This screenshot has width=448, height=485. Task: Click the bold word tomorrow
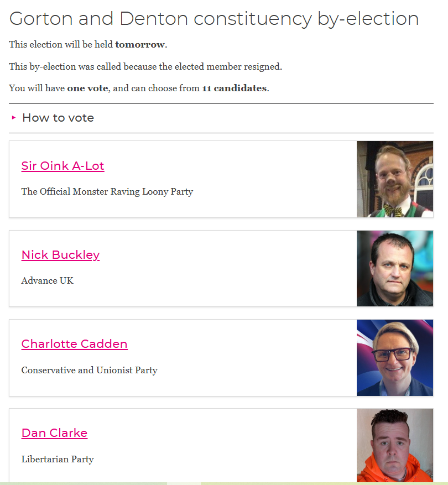tap(140, 45)
